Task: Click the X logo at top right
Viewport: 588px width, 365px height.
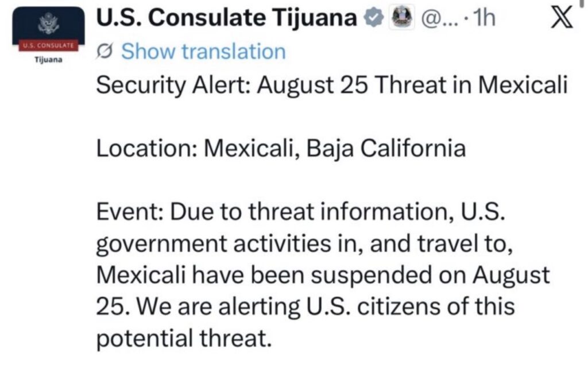Action: 562,18
